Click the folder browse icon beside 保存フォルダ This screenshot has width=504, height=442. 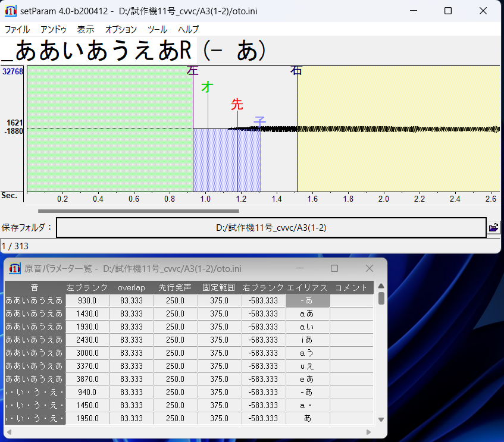pos(493,228)
